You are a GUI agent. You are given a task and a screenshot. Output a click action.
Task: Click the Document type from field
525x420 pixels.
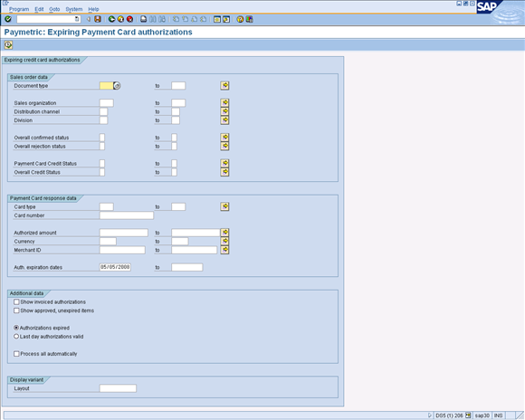pos(107,86)
